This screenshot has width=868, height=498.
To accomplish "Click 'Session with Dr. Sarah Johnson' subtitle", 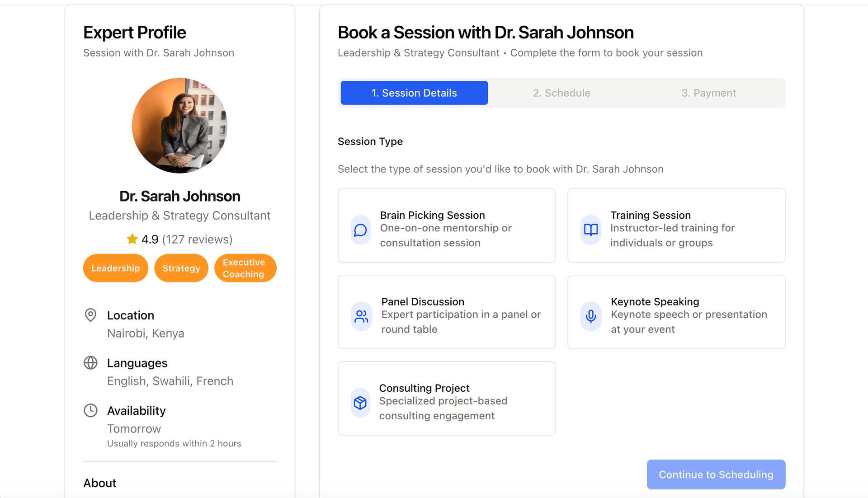I will click(x=159, y=53).
